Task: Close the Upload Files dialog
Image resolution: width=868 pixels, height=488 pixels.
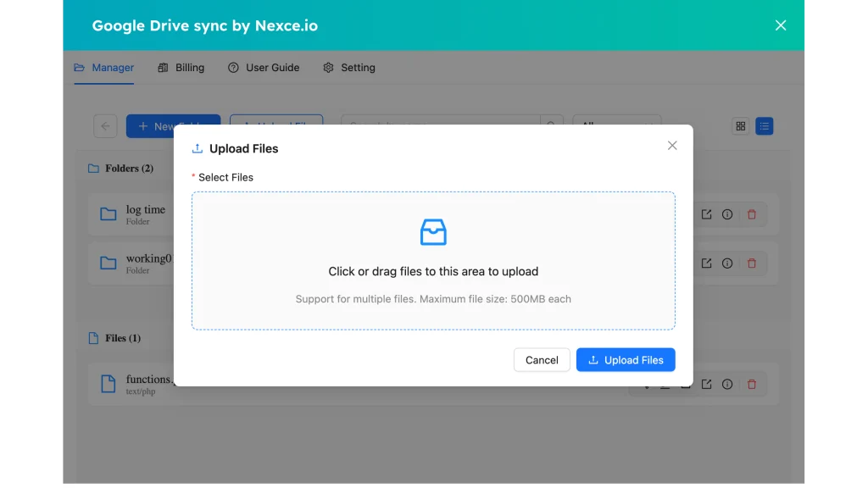Action: [672, 146]
